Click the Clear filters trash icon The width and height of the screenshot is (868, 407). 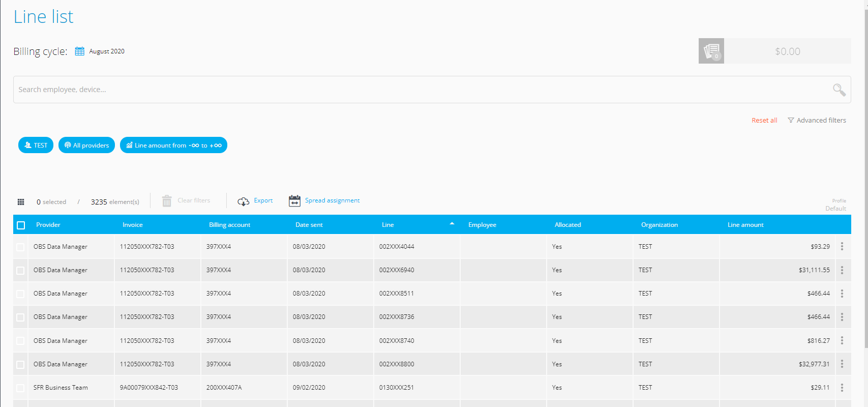[x=167, y=201]
